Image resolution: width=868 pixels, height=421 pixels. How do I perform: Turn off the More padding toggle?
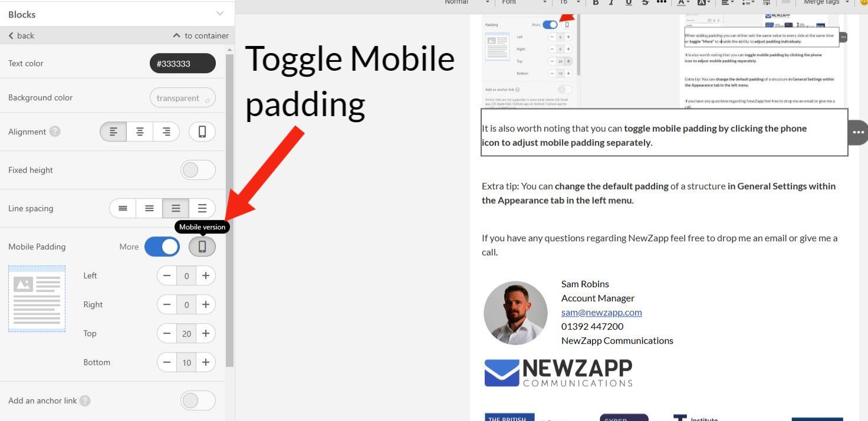coord(162,246)
